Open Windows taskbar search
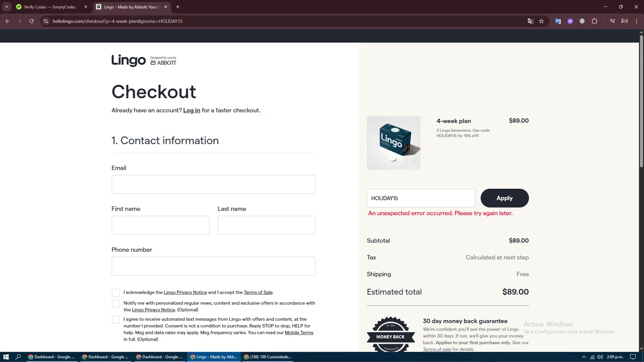This screenshot has height=362, width=644. tap(18, 357)
